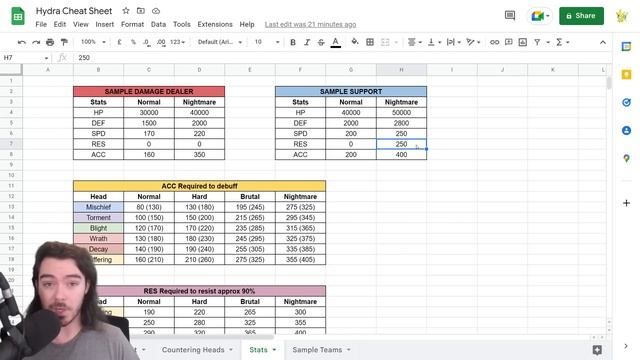Switch to Sample Teams sheet tab

pos(317,350)
